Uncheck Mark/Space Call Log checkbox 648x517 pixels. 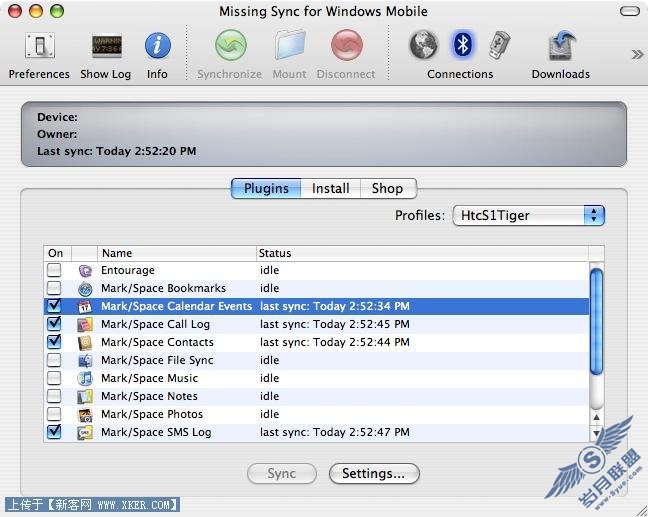54,324
